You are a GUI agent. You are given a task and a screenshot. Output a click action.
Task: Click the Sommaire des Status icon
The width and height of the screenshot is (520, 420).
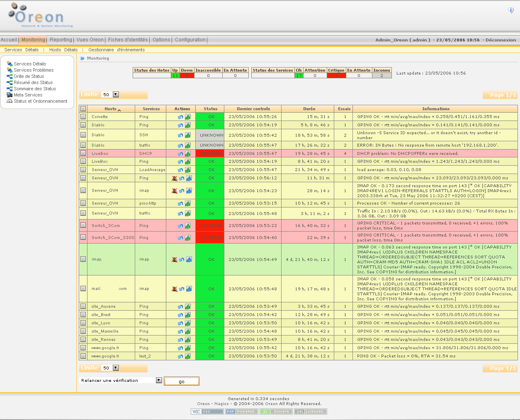tap(10, 89)
